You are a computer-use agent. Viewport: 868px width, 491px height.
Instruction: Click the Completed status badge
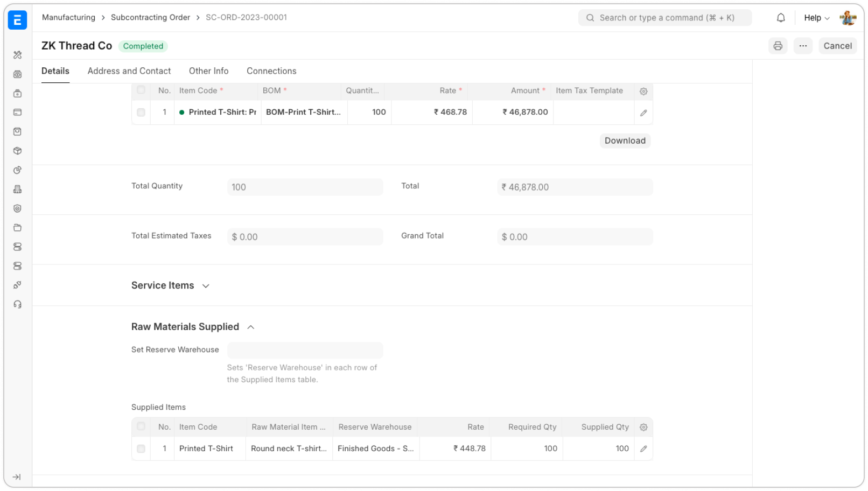click(143, 46)
